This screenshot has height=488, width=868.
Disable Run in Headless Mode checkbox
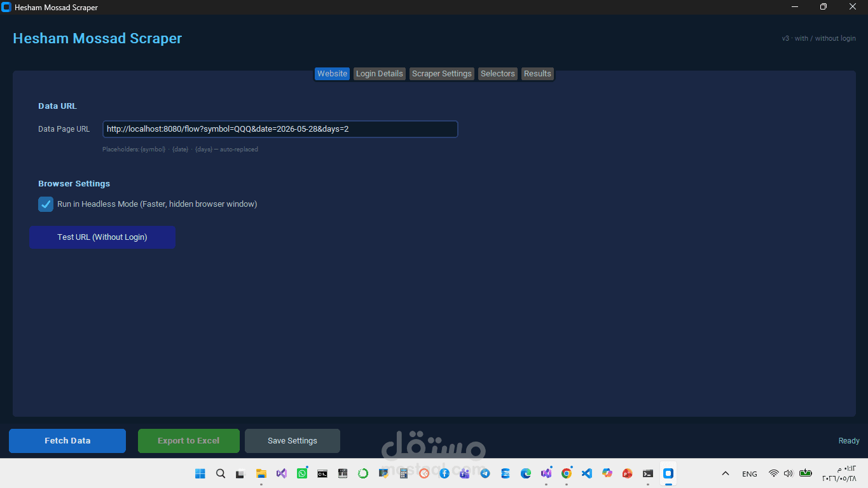[46, 204]
